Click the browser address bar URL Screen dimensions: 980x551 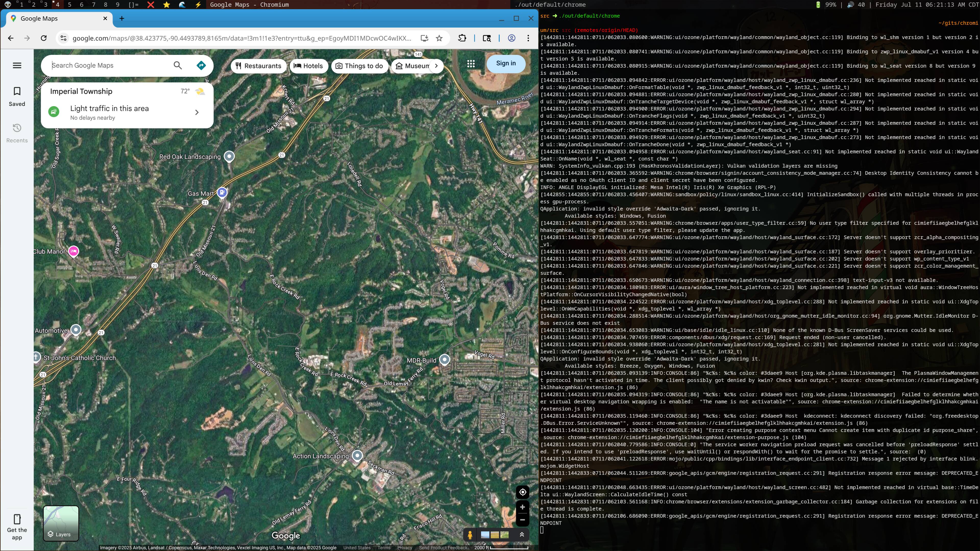point(242,38)
